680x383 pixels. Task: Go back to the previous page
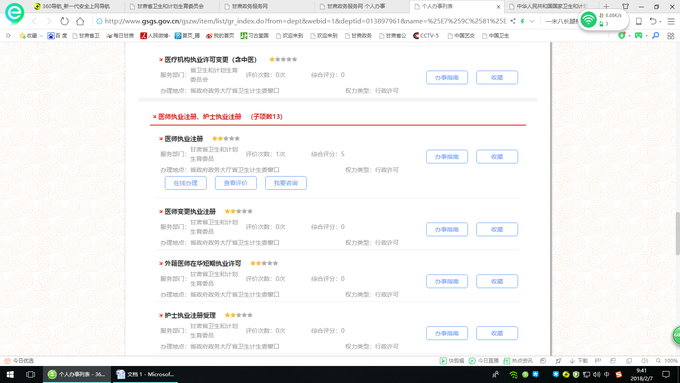pyautogui.click(x=35, y=21)
